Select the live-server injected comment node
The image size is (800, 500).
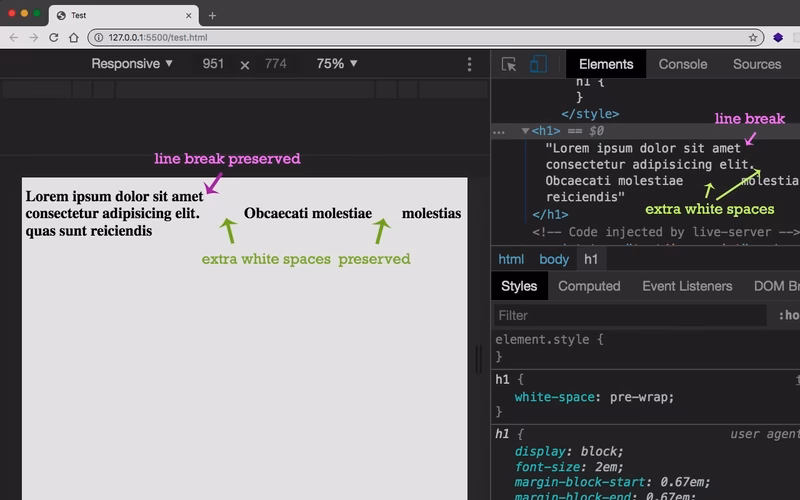click(x=665, y=232)
